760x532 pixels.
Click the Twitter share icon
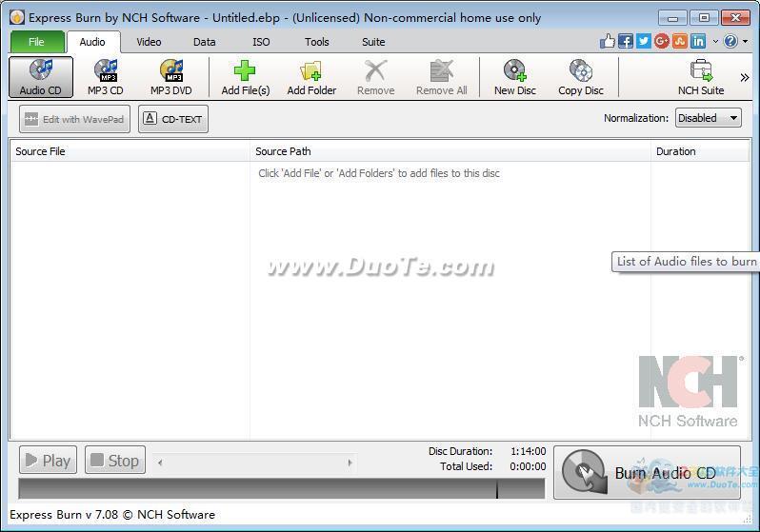tap(644, 41)
